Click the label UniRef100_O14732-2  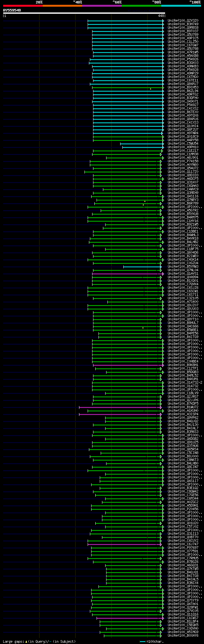(185, 383)
